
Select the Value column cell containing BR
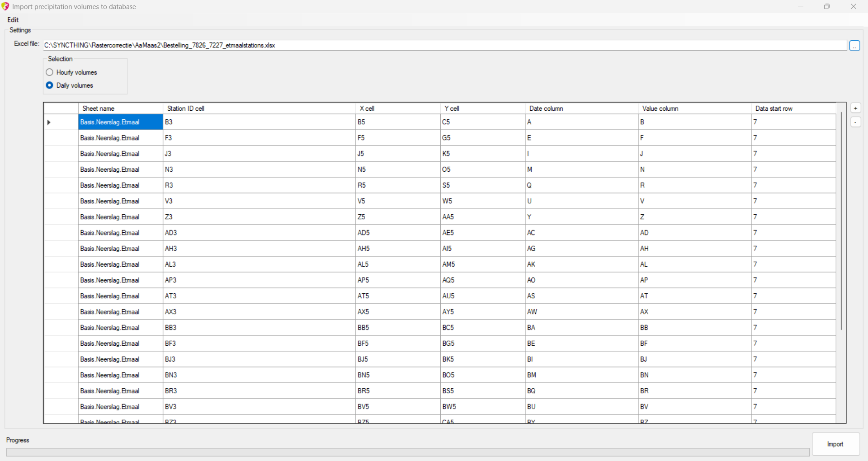(694, 391)
